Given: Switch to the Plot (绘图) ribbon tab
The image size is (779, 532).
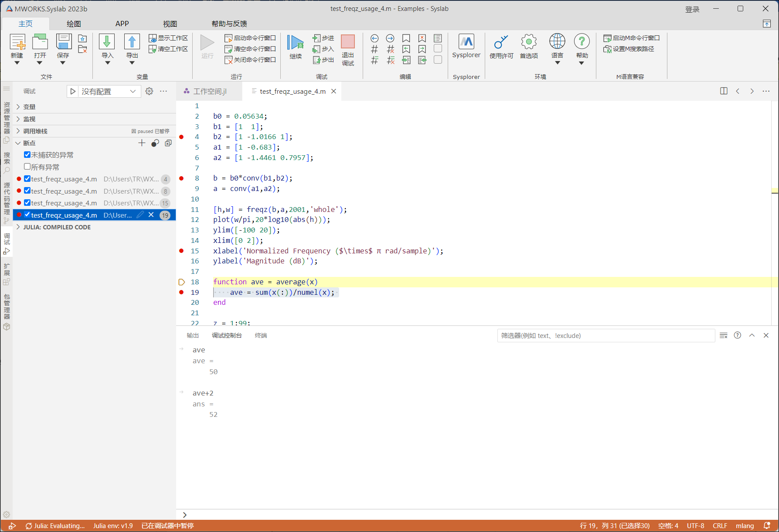Looking at the screenshot, I should tap(74, 24).
